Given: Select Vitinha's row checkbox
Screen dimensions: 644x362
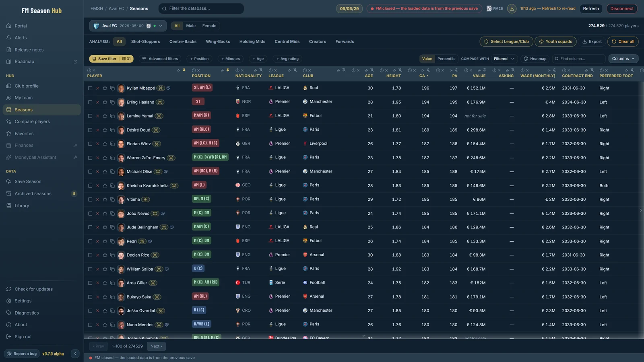Looking at the screenshot, I should coord(90,200).
